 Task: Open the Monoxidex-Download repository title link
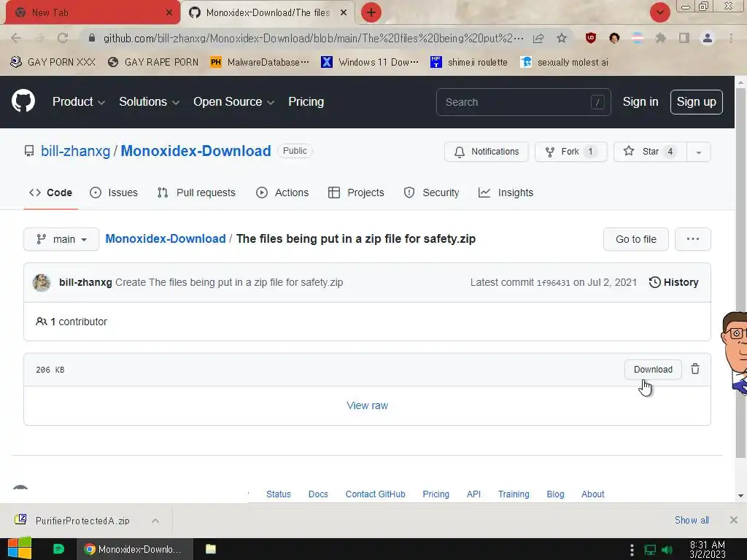(196, 151)
